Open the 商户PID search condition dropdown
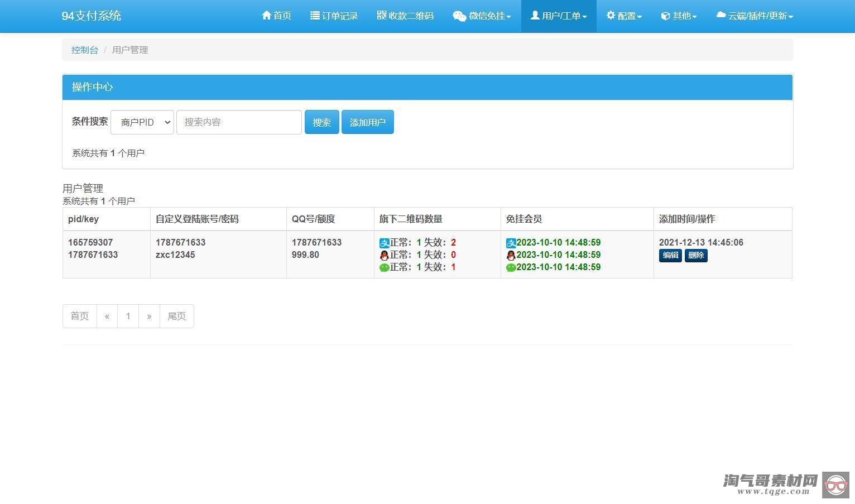 [x=142, y=122]
